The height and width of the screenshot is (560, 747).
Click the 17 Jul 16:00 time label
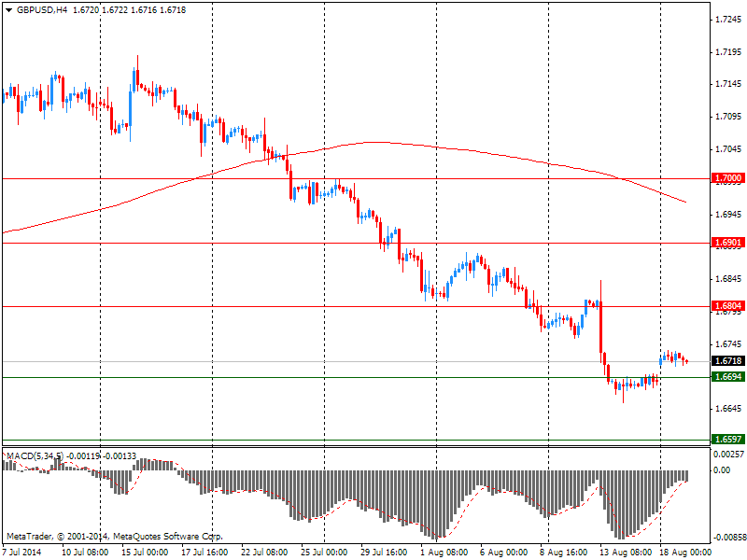pyautogui.click(x=204, y=553)
